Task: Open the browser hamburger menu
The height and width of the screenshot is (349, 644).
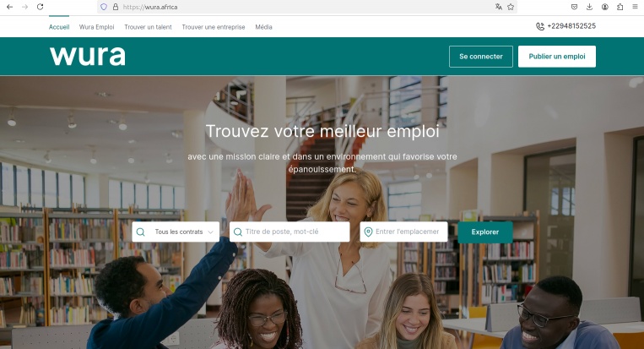Action: coord(635,7)
